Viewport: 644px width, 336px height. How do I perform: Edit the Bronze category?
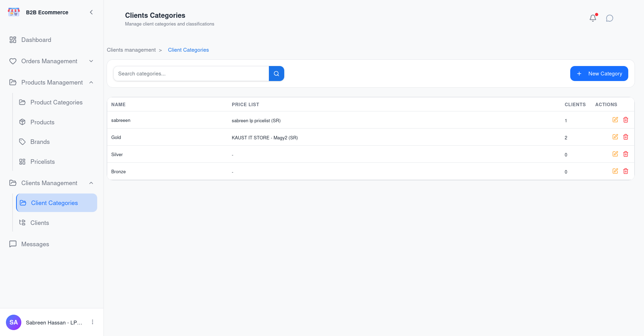pyautogui.click(x=615, y=171)
